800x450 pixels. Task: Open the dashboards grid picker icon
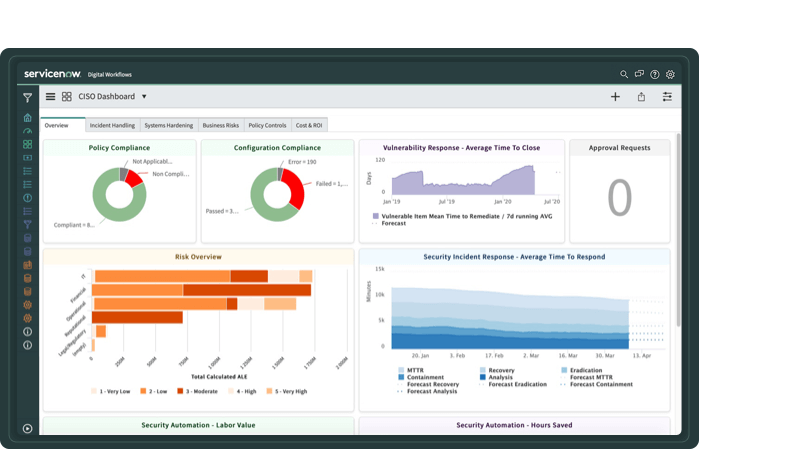click(67, 97)
